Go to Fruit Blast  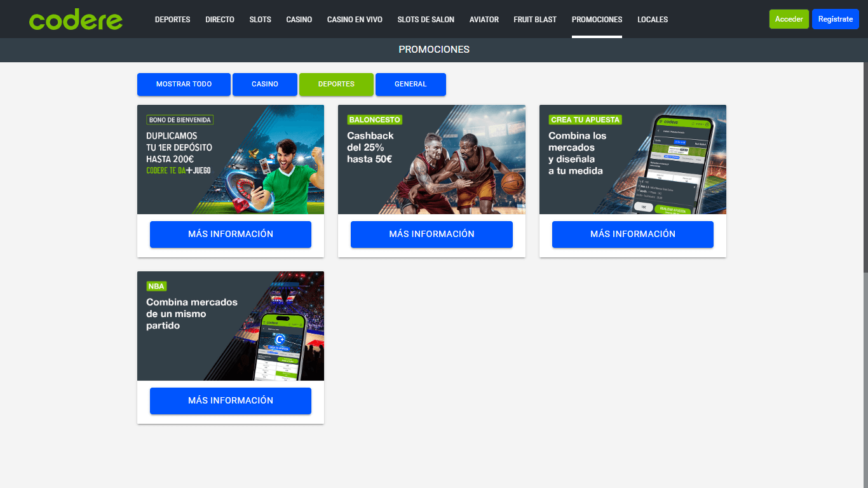535,20
